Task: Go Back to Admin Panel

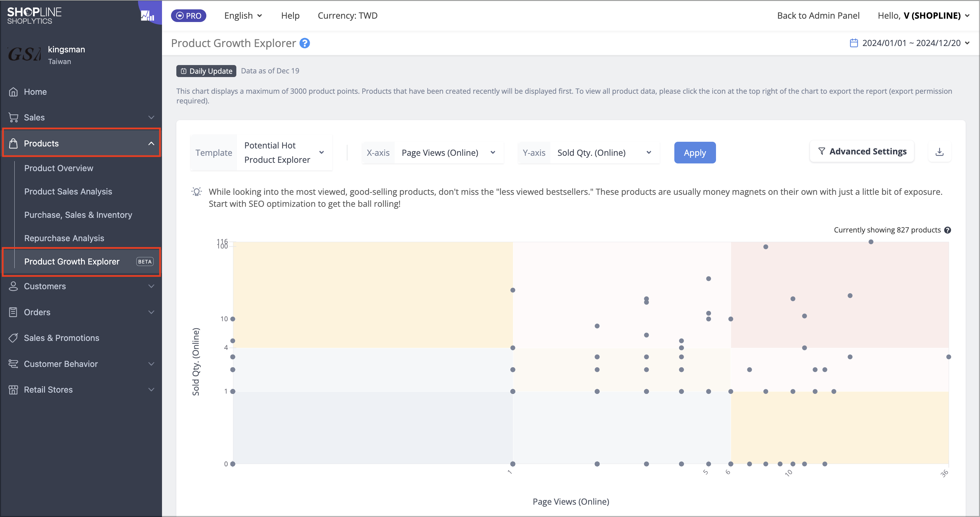Action: [818, 16]
